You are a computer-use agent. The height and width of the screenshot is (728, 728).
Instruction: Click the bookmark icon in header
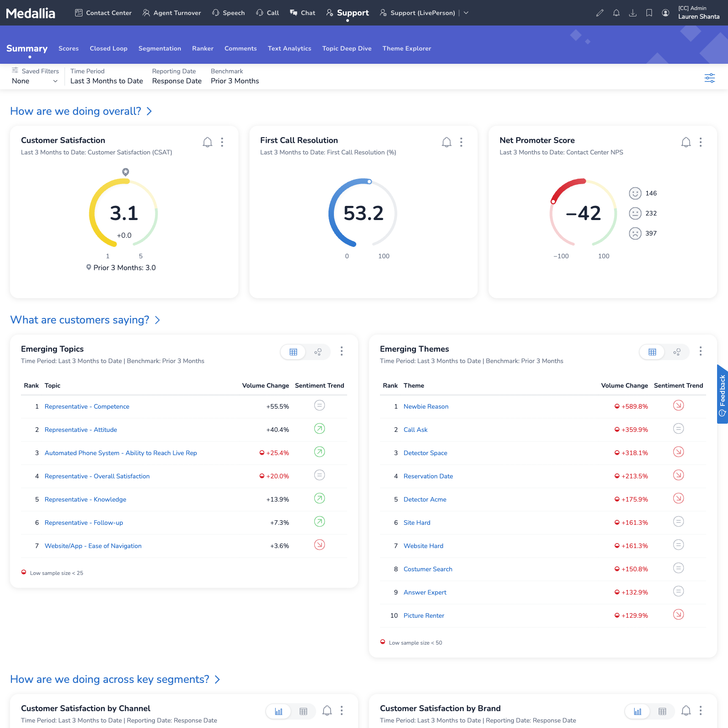click(649, 13)
